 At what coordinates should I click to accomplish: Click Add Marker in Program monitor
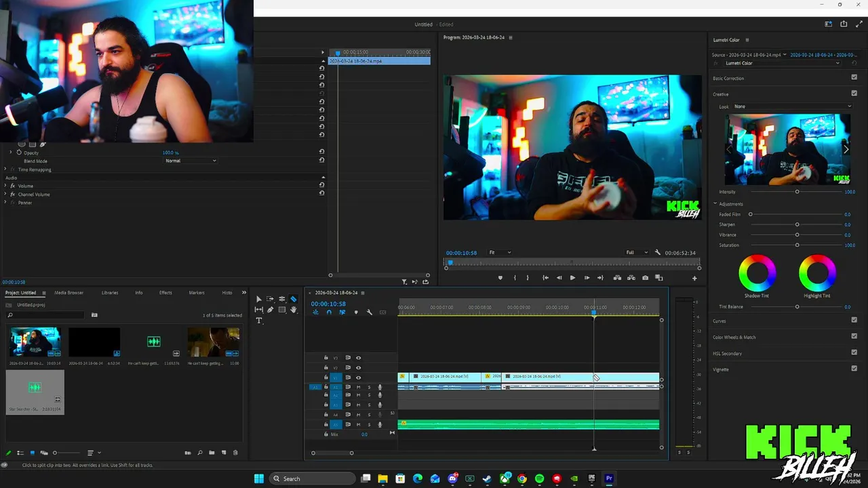pos(500,278)
